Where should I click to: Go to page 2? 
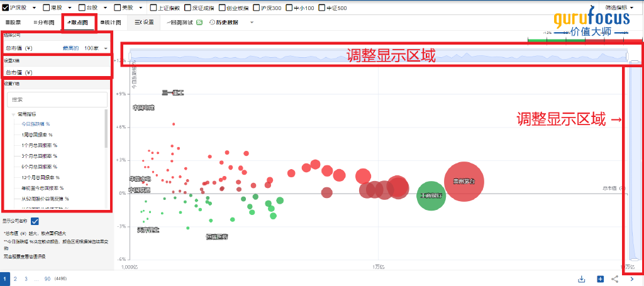15,278
